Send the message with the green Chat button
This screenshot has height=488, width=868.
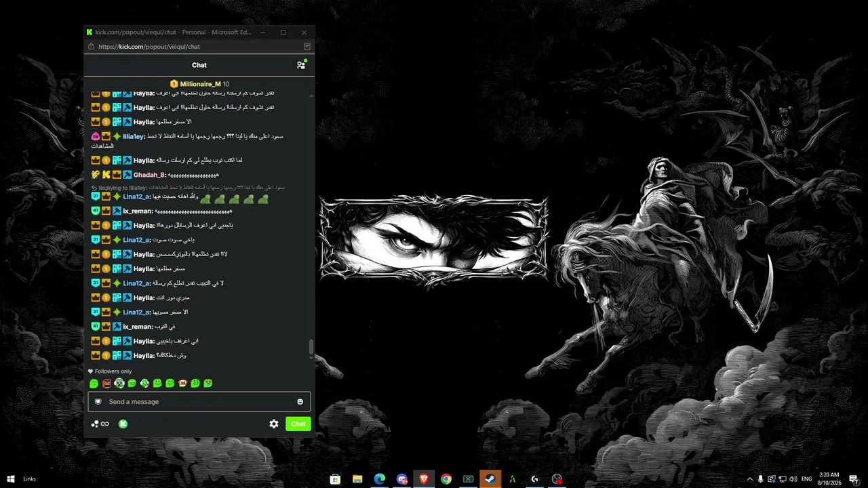[x=298, y=424]
